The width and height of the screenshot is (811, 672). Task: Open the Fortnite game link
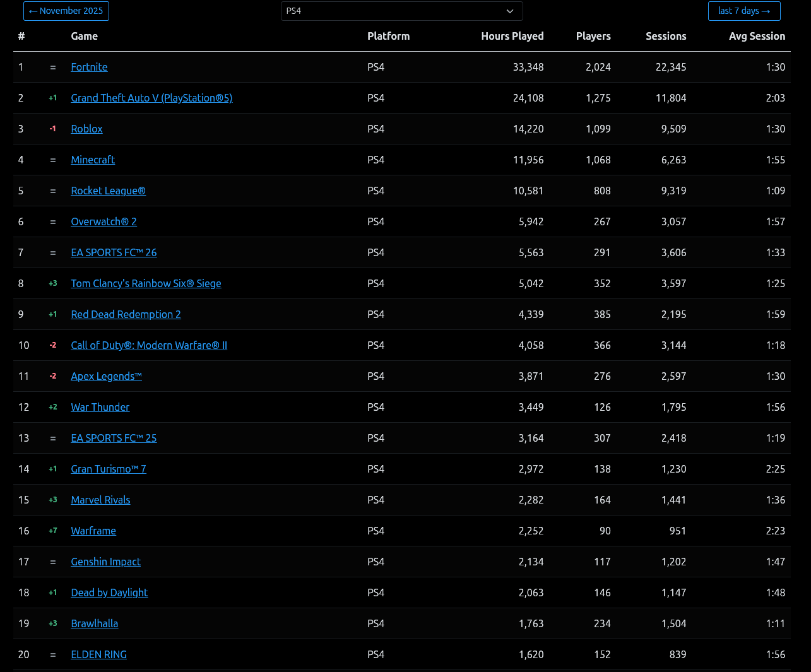[89, 67]
